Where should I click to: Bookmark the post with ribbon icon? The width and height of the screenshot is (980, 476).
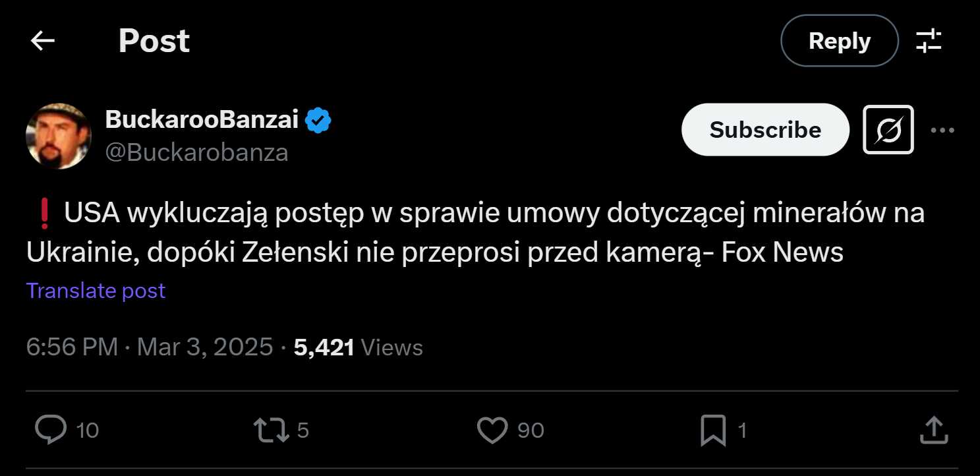click(x=713, y=431)
